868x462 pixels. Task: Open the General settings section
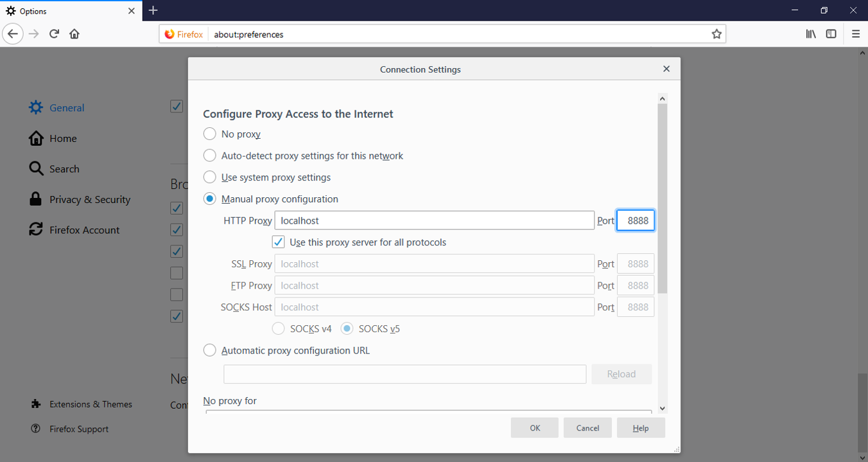(x=66, y=107)
